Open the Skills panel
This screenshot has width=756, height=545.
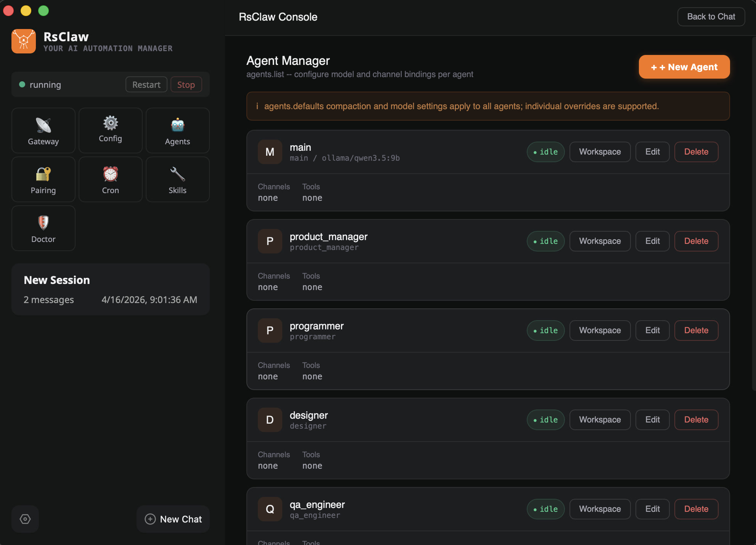coord(177,179)
